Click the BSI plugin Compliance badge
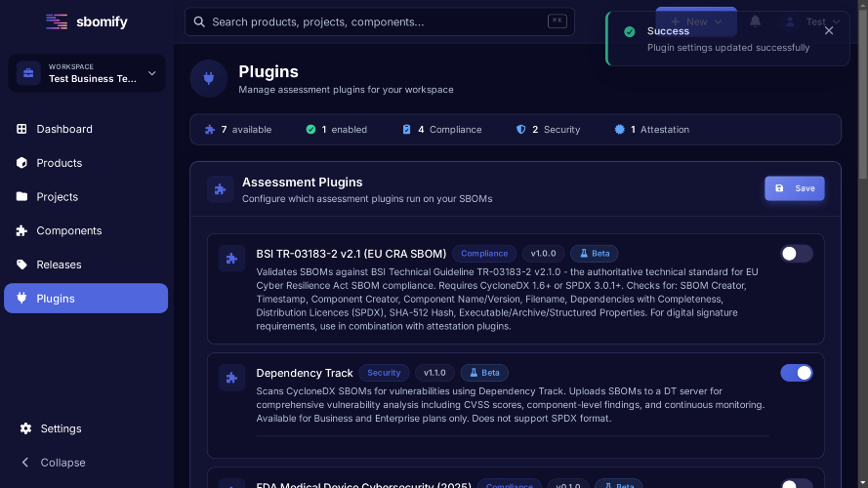868x488 pixels. pos(484,254)
